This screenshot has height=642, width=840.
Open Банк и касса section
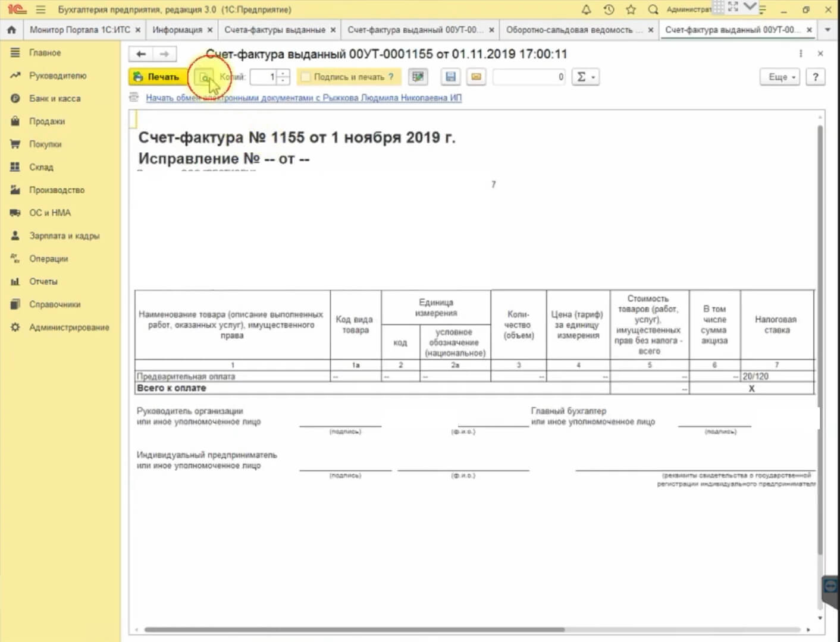pyautogui.click(x=55, y=99)
